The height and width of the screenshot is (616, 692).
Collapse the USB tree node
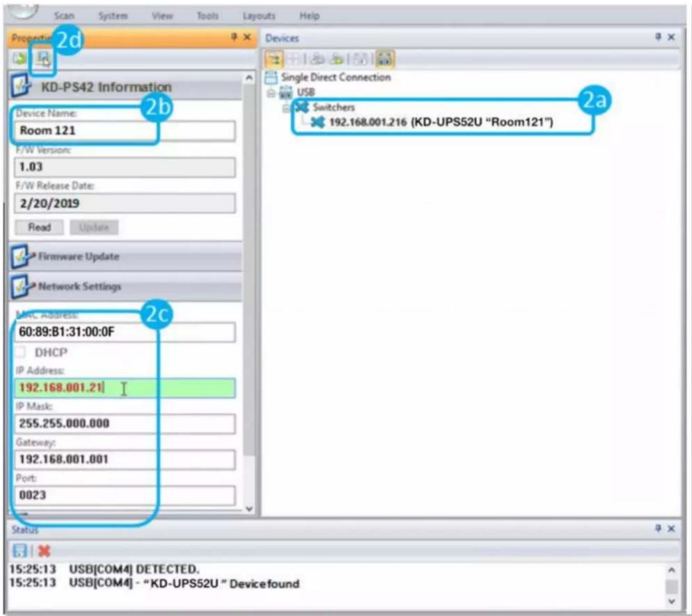271,93
